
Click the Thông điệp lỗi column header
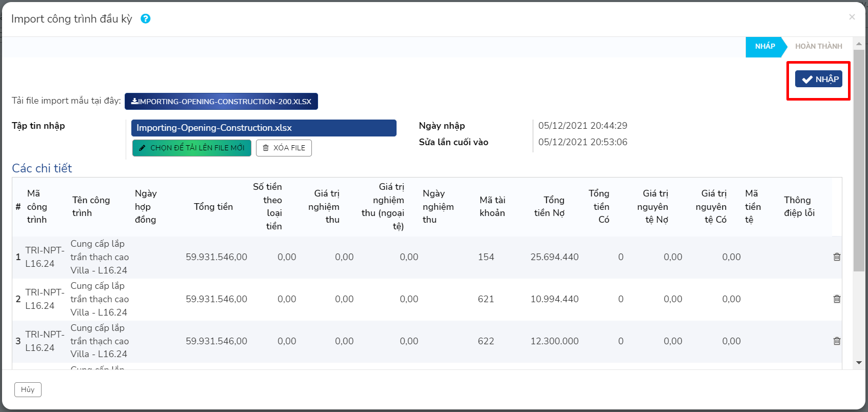click(799, 206)
